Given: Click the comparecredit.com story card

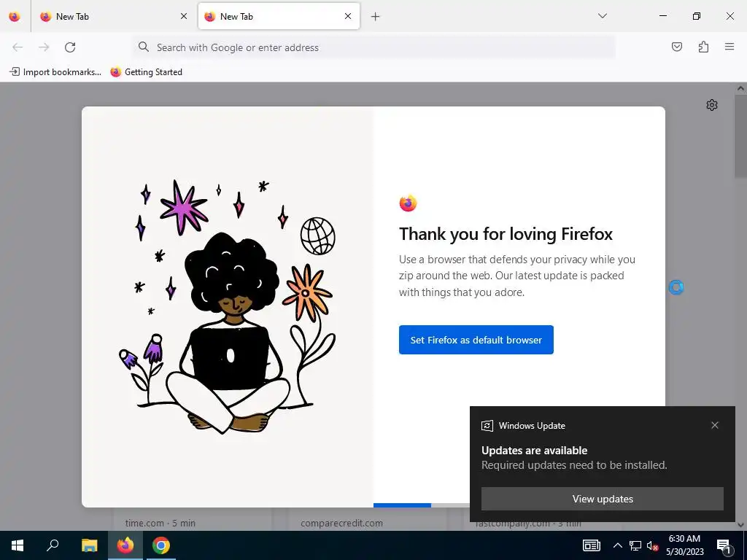Looking at the screenshot, I should click(368, 519).
